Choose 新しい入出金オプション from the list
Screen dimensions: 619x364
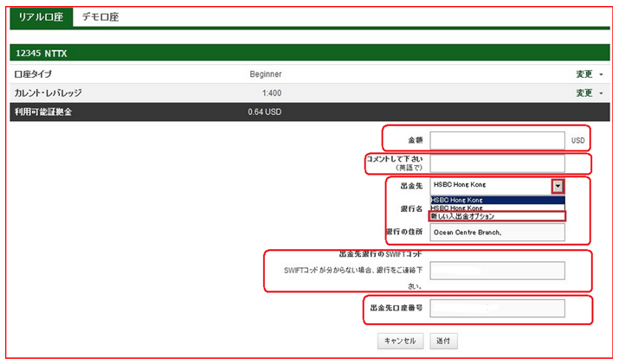click(x=496, y=216)
